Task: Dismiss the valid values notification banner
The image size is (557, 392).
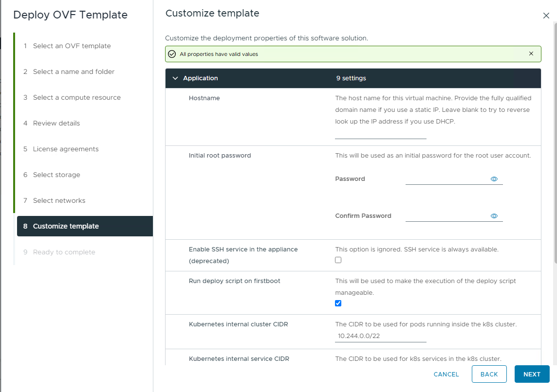Action: point(531,53)
